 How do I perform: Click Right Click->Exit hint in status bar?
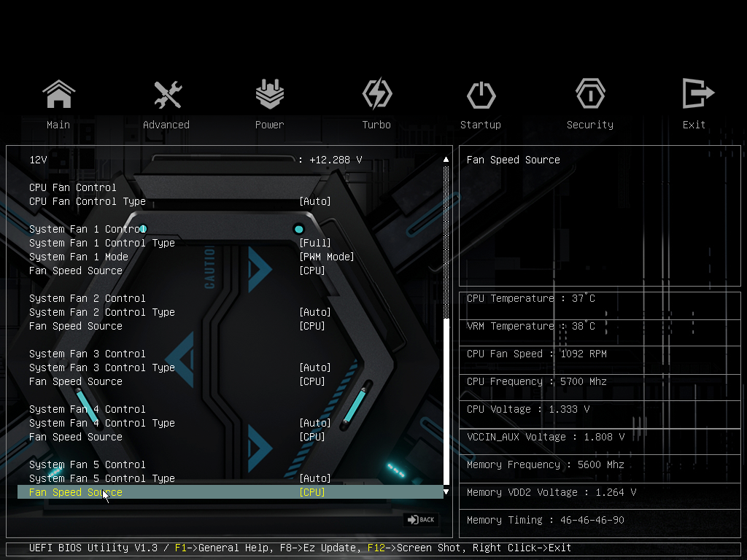coord(522,548)
